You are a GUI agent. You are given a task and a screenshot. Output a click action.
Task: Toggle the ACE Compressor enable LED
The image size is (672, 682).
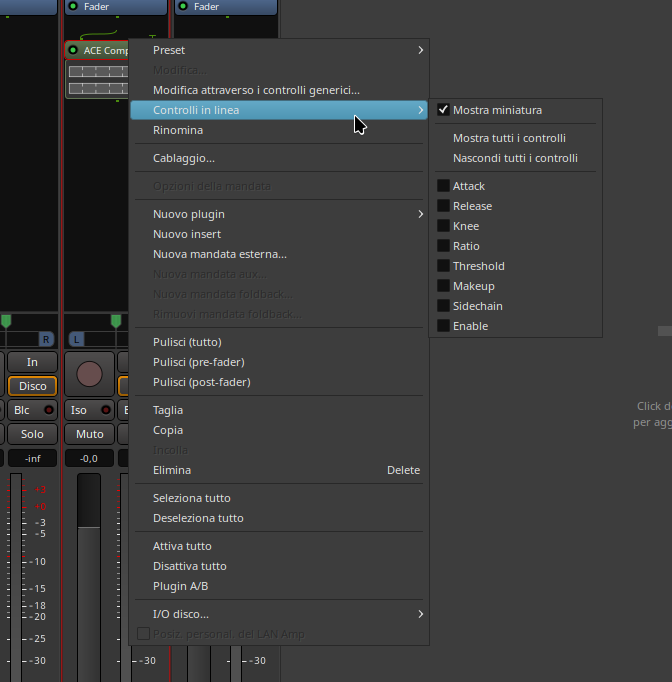pos(73,50)
